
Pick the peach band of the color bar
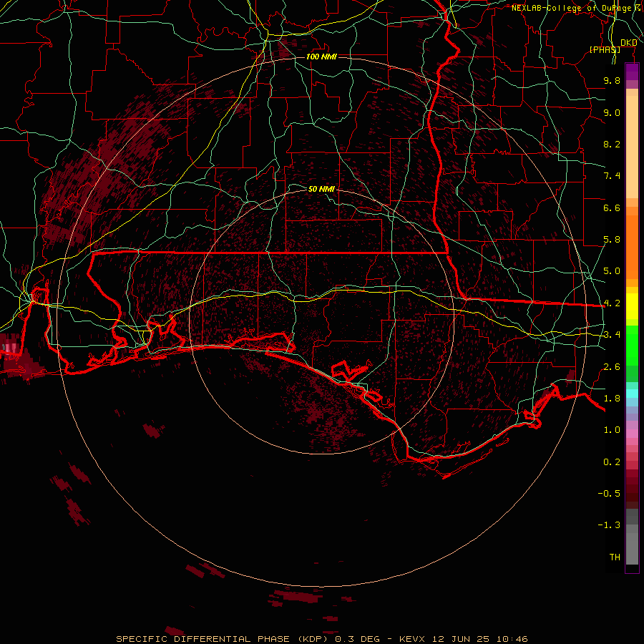pos(632,146)
